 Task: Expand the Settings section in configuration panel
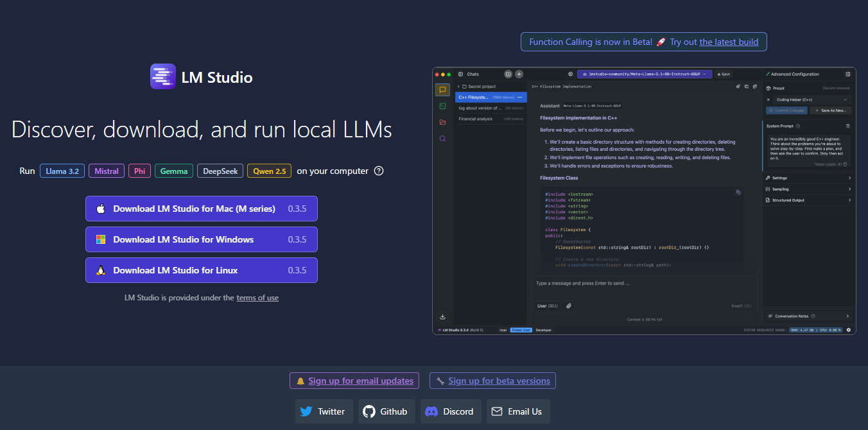[x=809, y=178]
